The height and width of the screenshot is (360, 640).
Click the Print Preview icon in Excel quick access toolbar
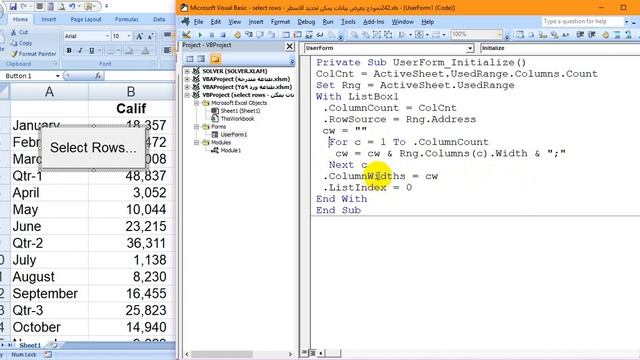(x=61, y=7)
